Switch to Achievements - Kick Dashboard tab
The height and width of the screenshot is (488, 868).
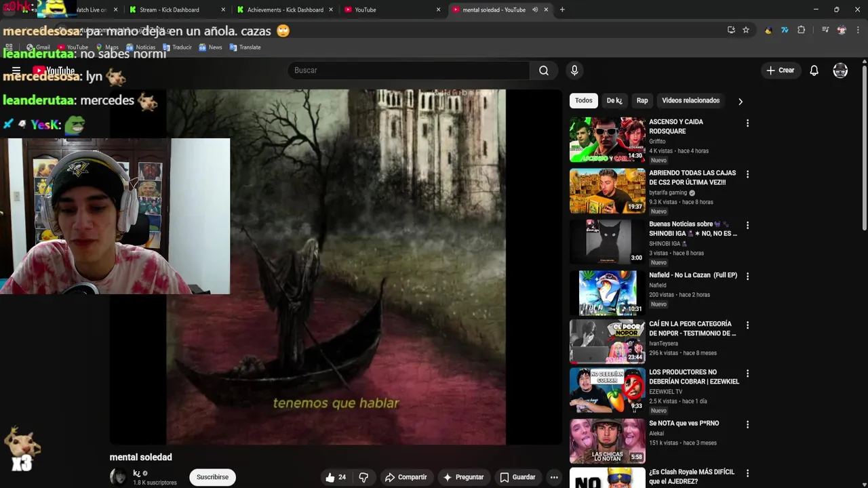285,9
